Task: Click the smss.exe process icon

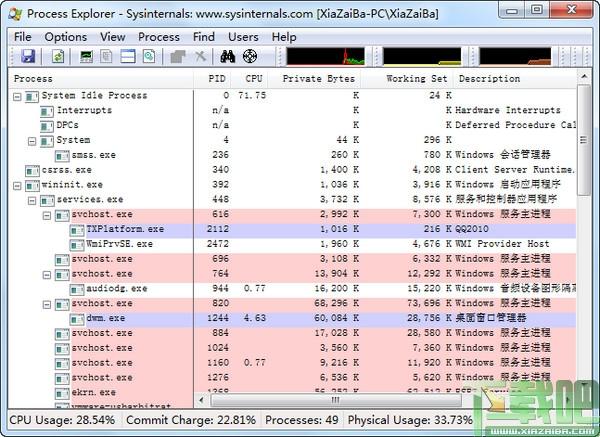Action: pyautogui.click(x=62, y=156)
